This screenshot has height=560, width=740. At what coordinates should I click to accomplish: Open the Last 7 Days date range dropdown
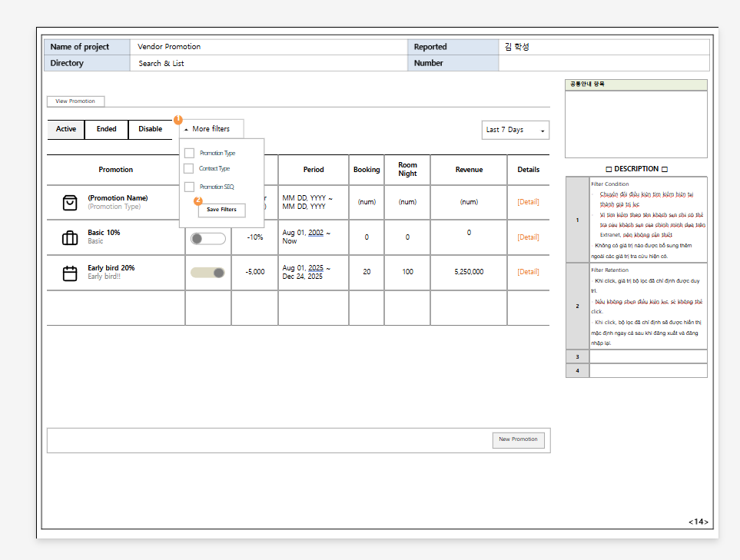click(515, 130)
